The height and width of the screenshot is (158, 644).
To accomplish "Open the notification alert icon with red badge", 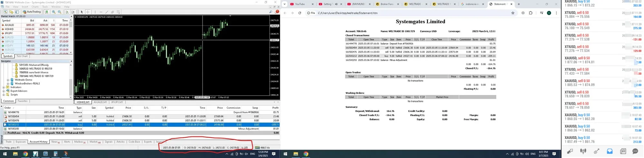I will pos(277,12).
